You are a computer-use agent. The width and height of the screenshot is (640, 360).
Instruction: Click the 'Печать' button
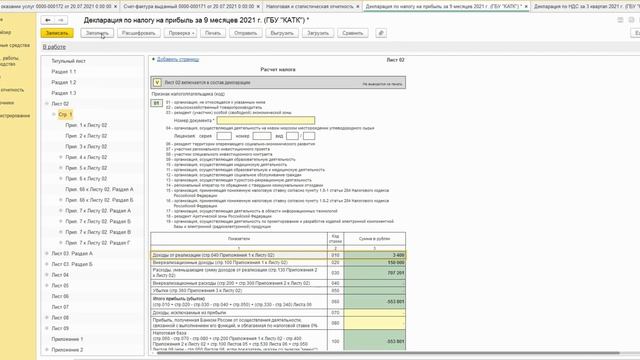tap(213, 33)
